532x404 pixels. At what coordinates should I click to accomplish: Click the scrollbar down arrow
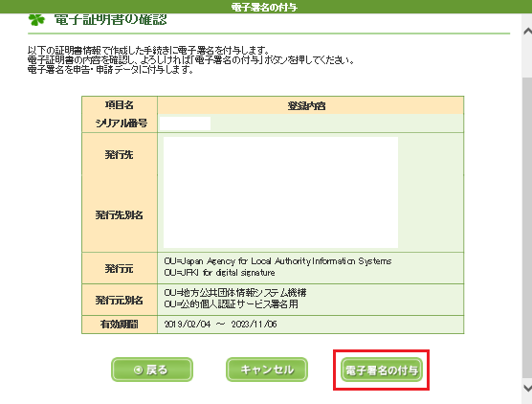[527, 388]
